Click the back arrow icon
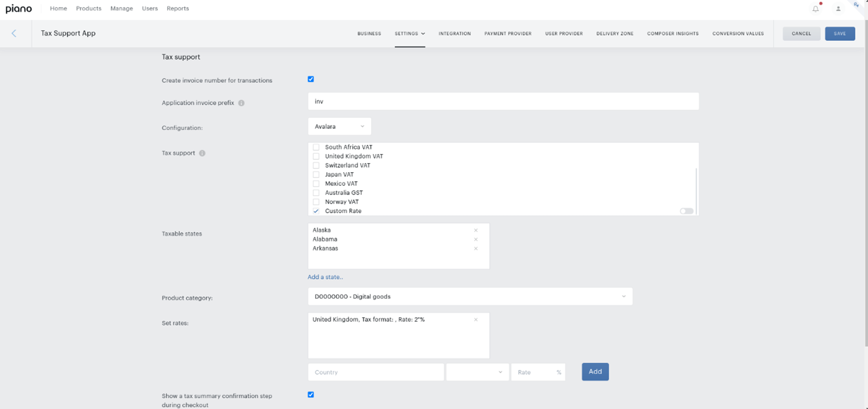868x409 pixels. click(14, 33)
